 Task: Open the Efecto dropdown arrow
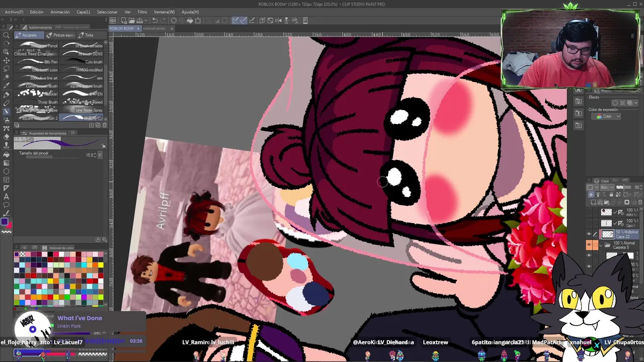click(636, 103)
